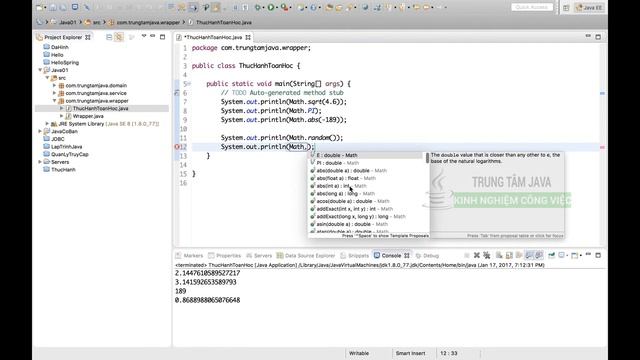Viewport: 640px width, 360px height.
Task: Click the New file toolbar icon
Action: [x=40, y=7]
